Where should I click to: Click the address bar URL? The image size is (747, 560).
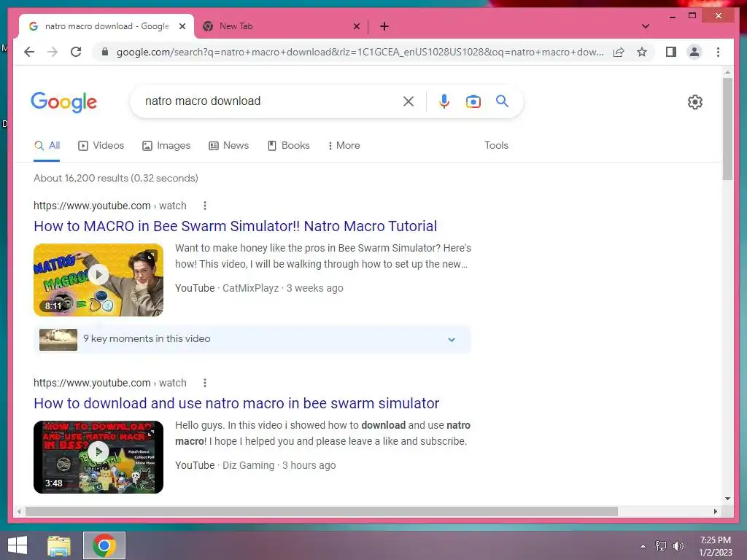tap(360, 52)
